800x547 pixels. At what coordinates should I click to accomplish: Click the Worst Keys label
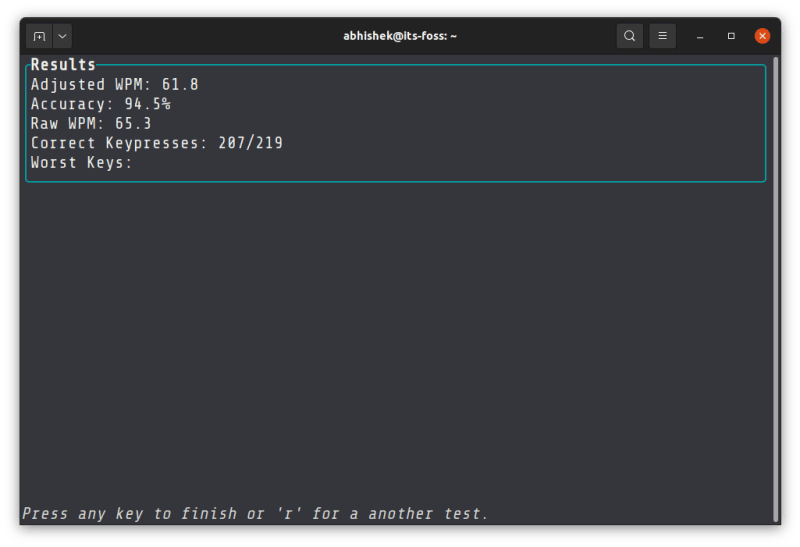[x=81, y=162]
